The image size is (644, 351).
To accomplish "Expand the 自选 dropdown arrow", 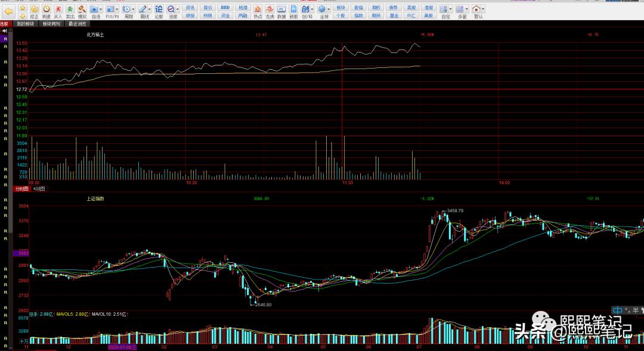I will point(101,9).
